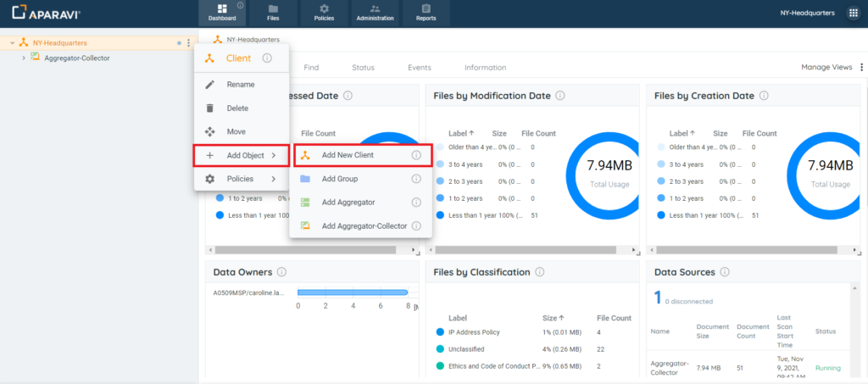Expand the Aggregator-Collector tree node
868x384 pixels.
click(24, 58)
